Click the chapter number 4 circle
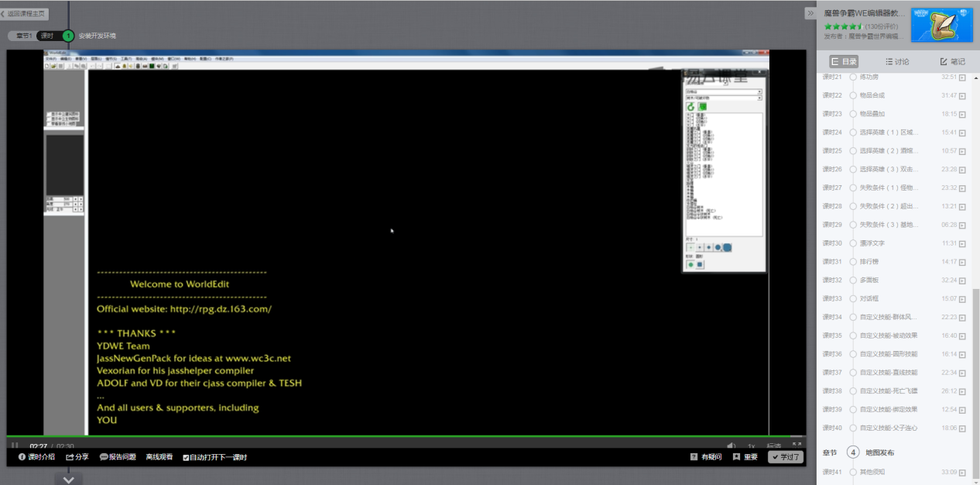The width and height of the screenshot is (980, 485). tap(853, 452)
